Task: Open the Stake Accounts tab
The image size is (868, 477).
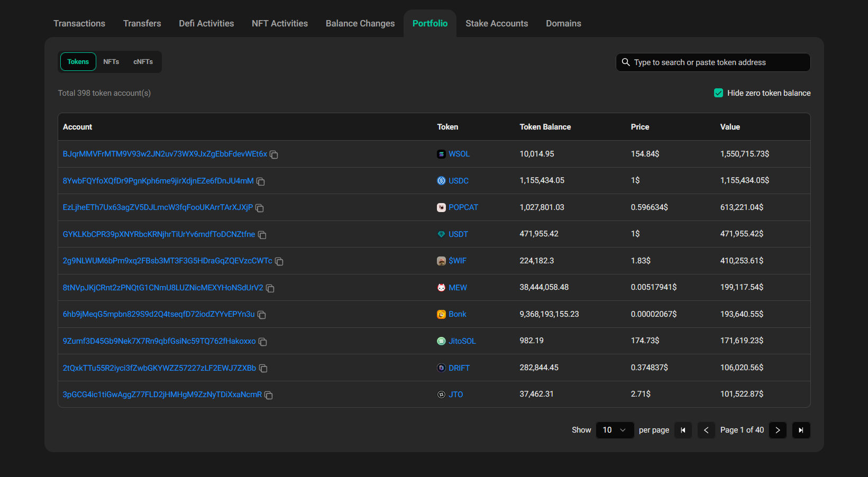Action: [x=497, y=23]
